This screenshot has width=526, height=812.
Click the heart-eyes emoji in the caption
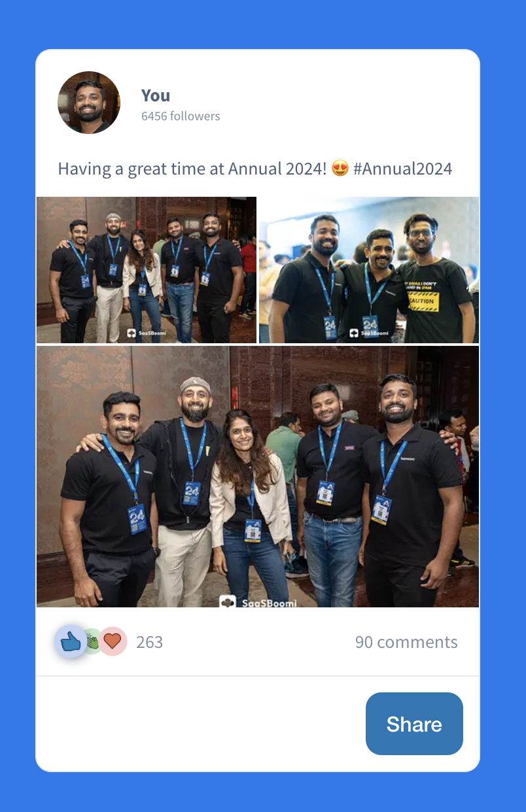coord(340,169)
